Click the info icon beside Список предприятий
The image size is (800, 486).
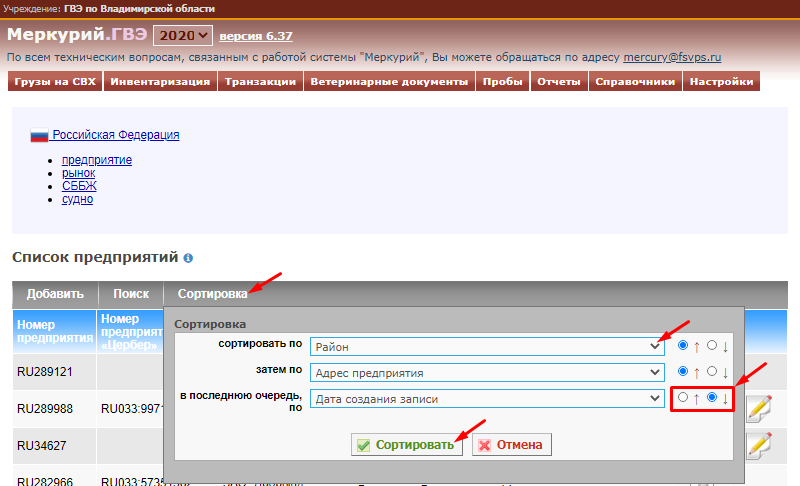188,258
